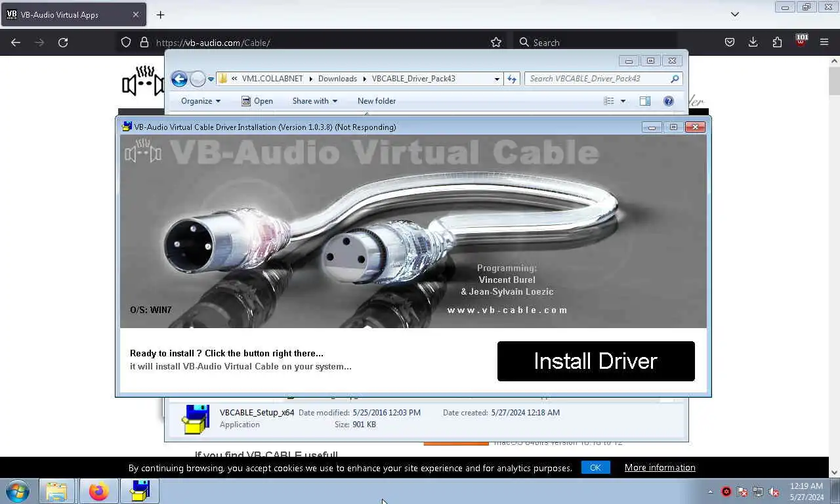Open the Firefox Downloads panel
840x504 pixels.
(753, 42)
